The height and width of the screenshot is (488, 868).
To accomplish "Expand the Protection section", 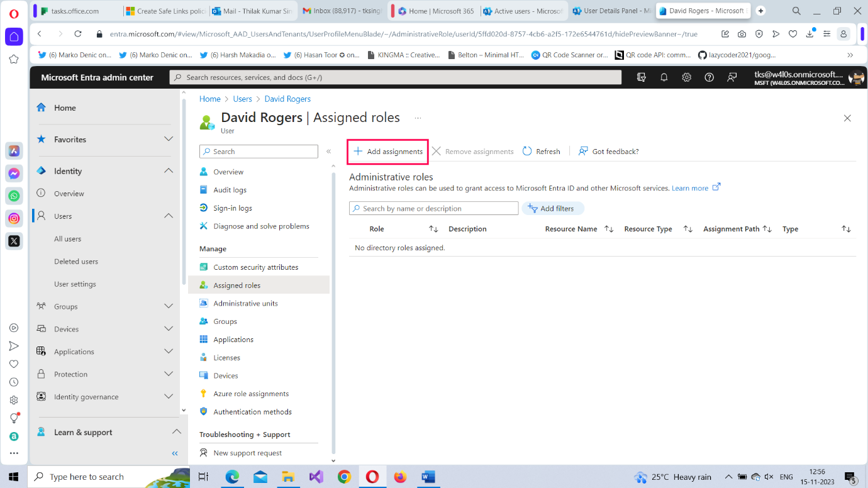I will [x=169, y=374].
